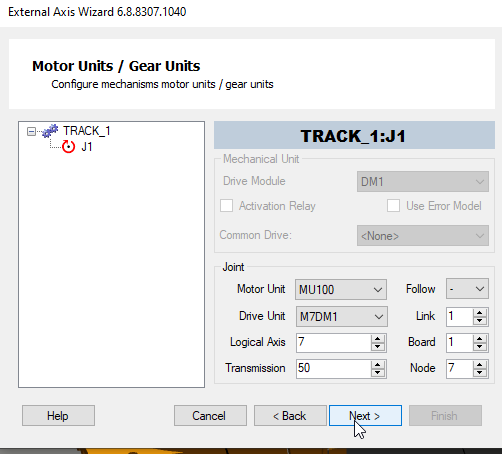Collapse the TRACK_1 tree node

click(x=31, y=131)
